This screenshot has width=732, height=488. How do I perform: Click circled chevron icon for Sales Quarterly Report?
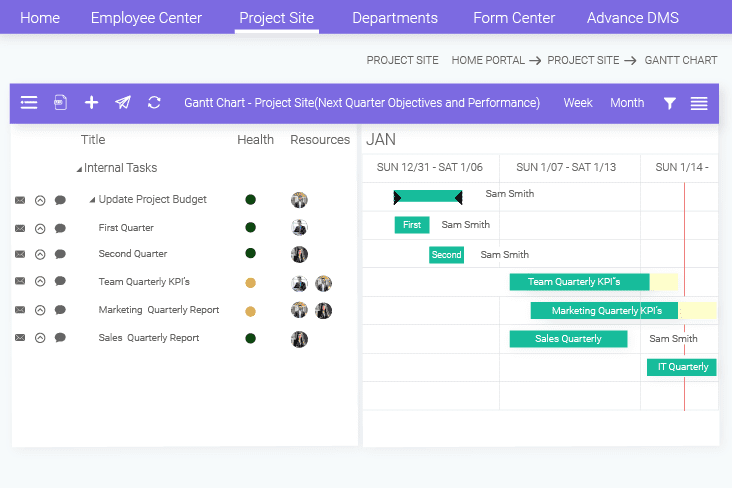[x=40, y=338]
